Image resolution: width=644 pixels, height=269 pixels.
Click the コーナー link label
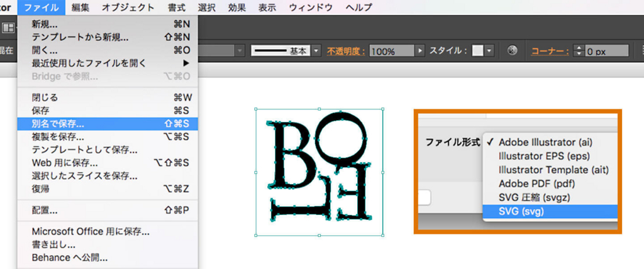pyautogui.click(x=550, y=52)
